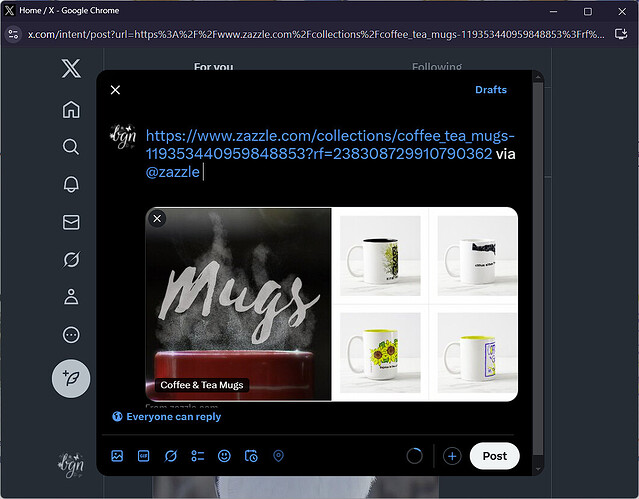Go to Home via the house icon
The width and height of the screenshot is (639, 499).
tap(71, 109)
